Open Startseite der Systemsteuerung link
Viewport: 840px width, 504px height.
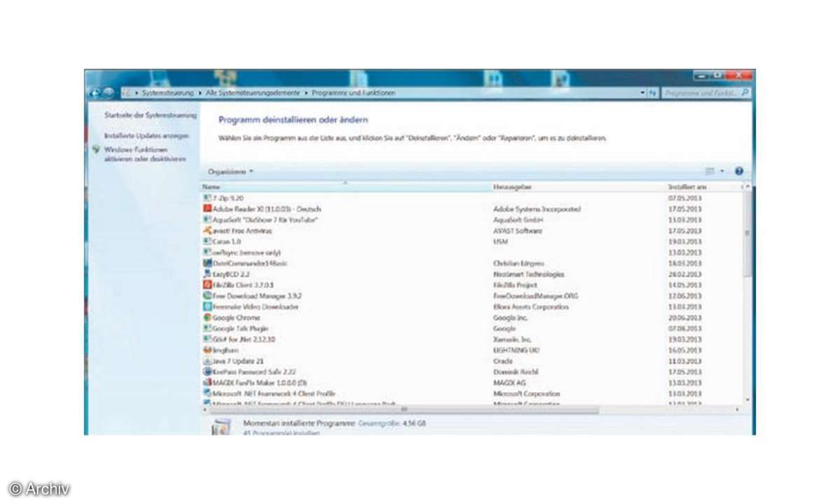click(x=150, y=115)
